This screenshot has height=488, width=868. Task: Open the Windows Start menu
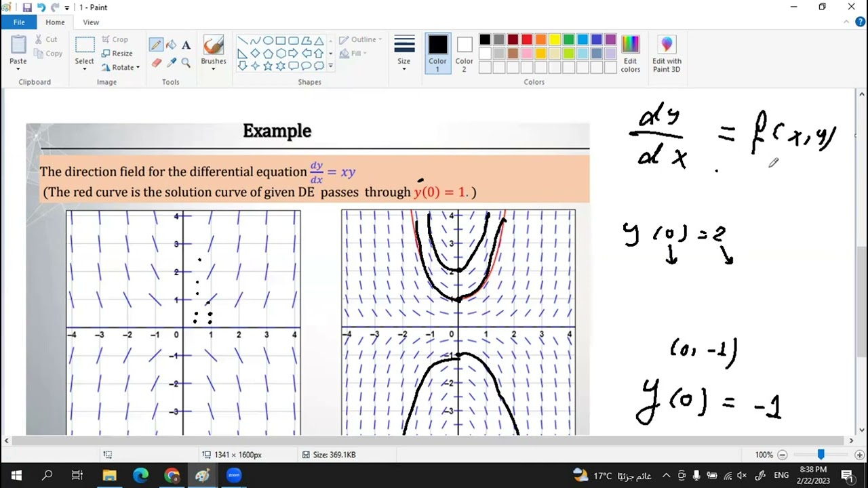(16, 475)
